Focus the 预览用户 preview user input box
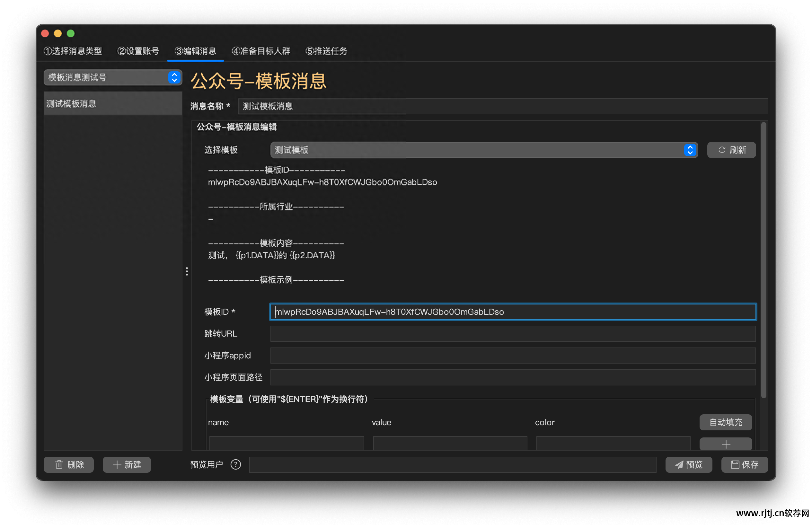Viewport: 812px width, 528px height. tap(453, 464)
